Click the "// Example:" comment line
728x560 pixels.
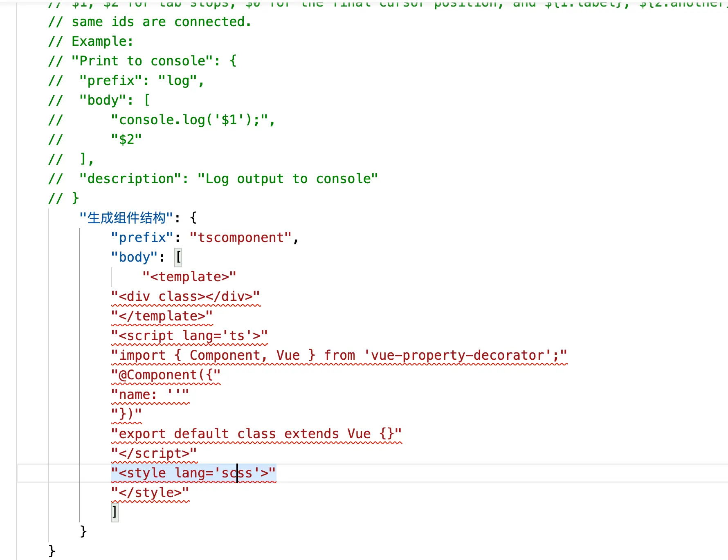click(x=90, y=41)
